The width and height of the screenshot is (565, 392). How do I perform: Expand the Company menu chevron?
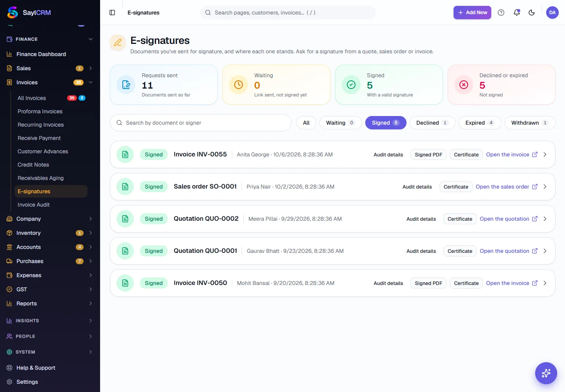coord(91,219)
